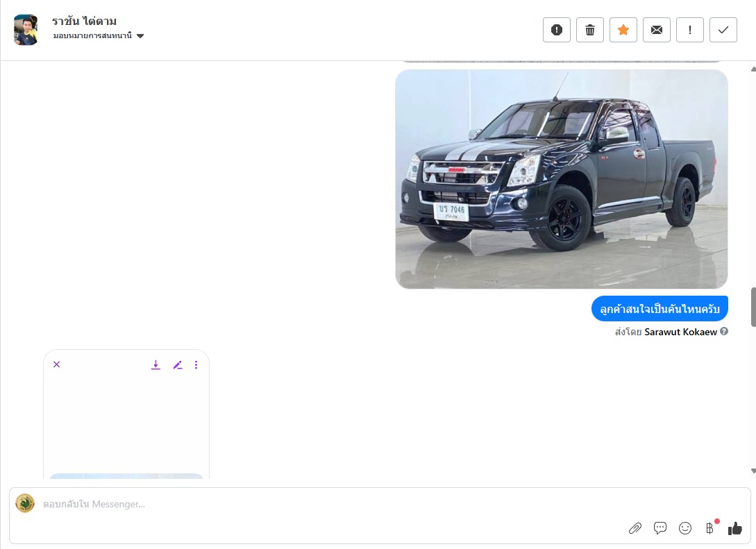The height and width of the screenshot is (549, 756).
Task: Edit the attachment with the pencil icon
Action: pyautogui.click(x=178, y=364)
